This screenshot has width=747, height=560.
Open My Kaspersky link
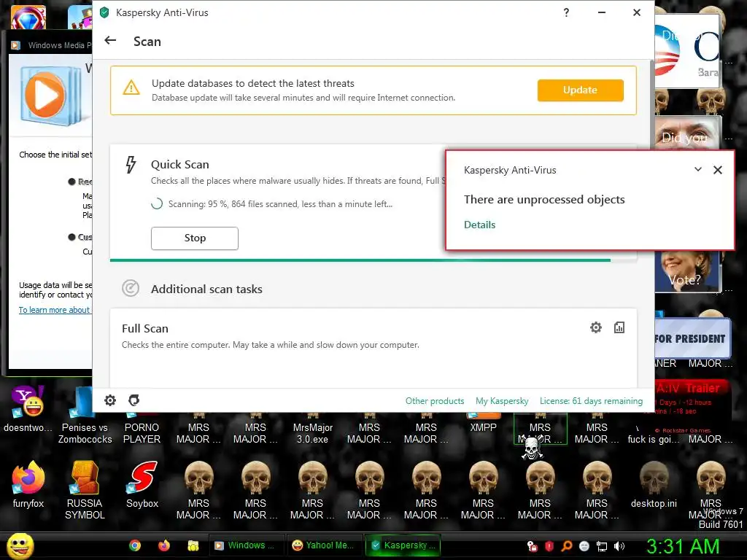pyautogui.click(x=502, y=401)
